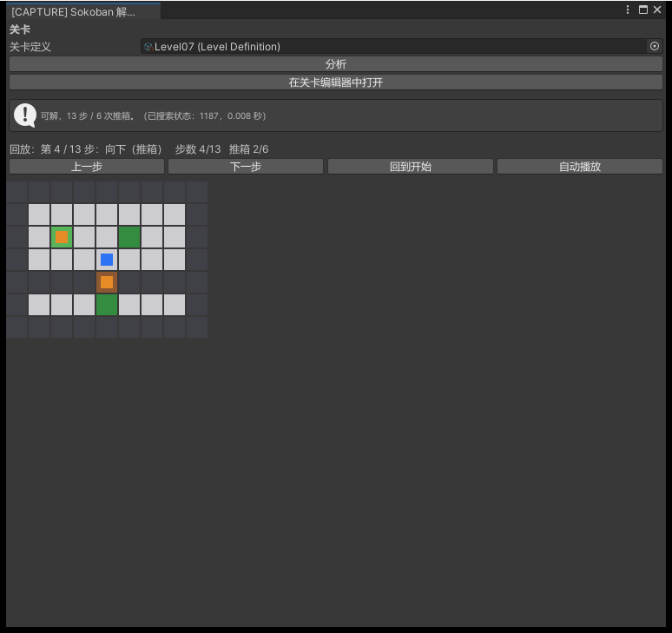
Task: Click the exclamation info icon
Action: click(25, 115)
